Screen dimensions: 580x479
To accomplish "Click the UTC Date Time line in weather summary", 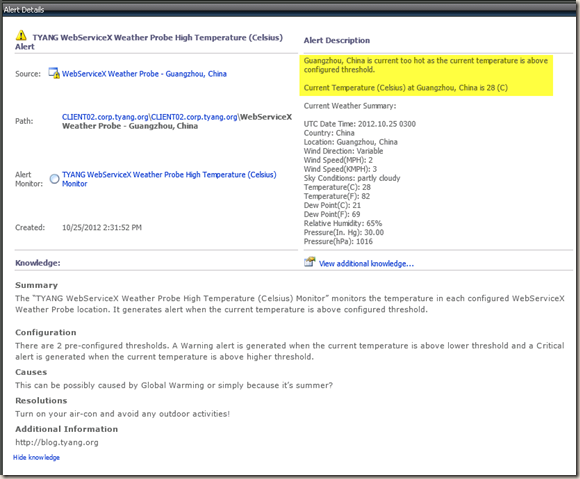I will [360, 124].
